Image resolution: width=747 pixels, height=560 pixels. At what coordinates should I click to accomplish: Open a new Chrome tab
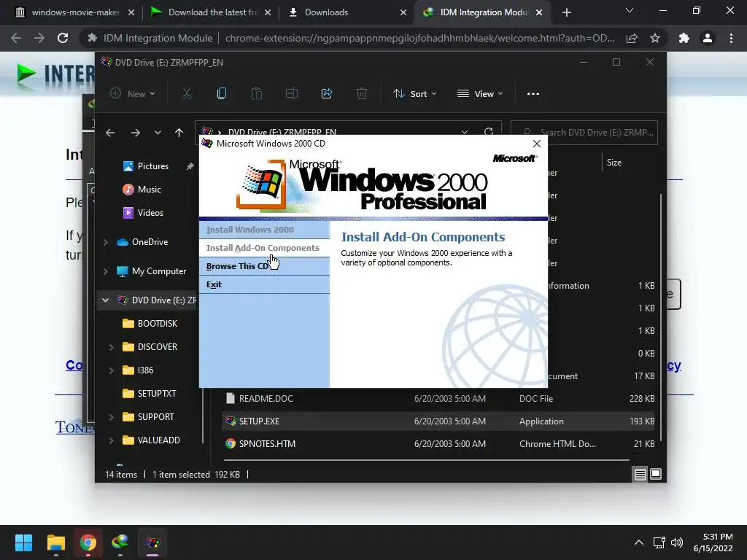point(566,12)
